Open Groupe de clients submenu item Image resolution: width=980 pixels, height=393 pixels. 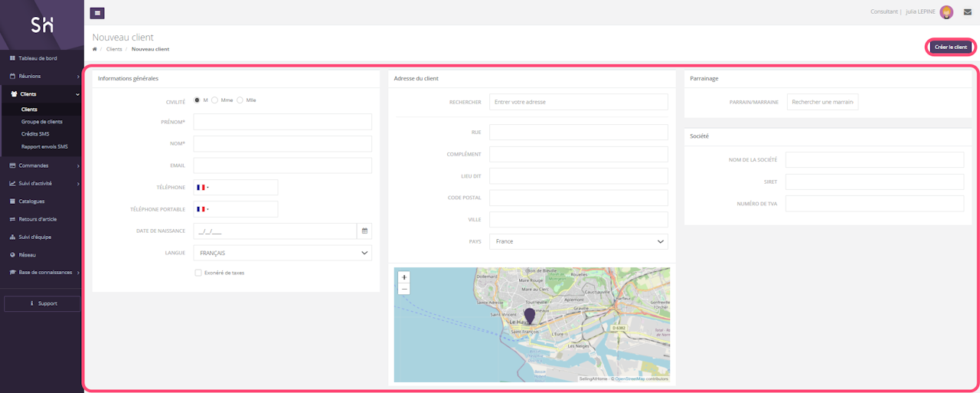pos(42,122)
